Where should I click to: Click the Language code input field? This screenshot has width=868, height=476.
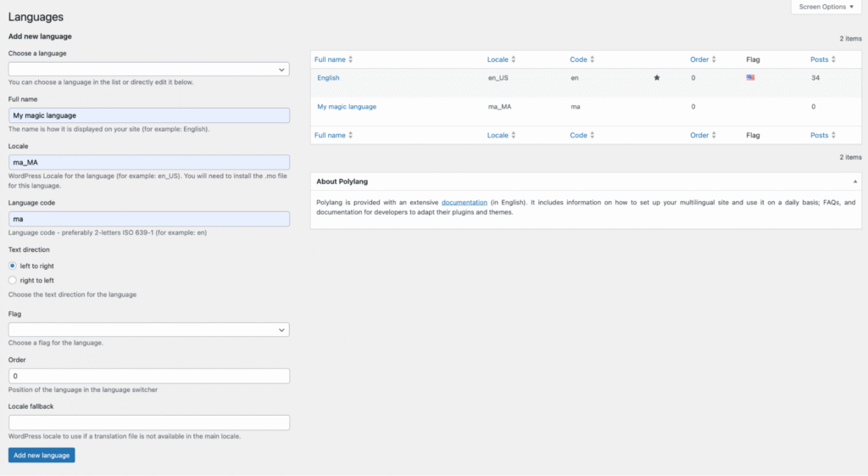149,219
